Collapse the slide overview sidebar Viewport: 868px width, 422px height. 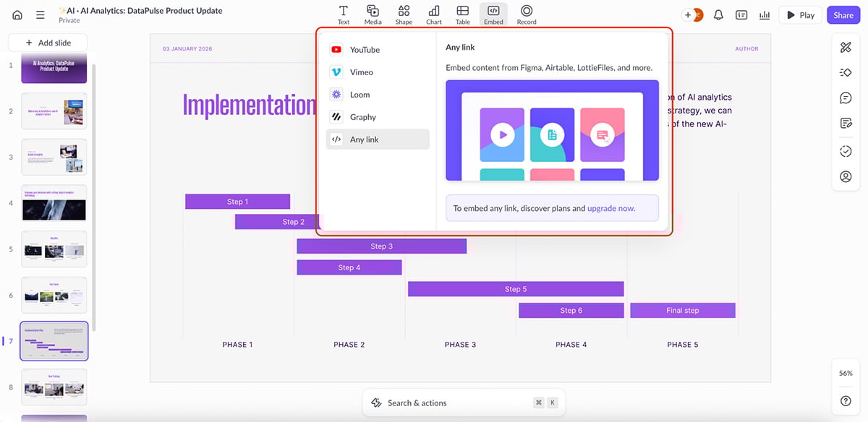(x=41, y=14)
